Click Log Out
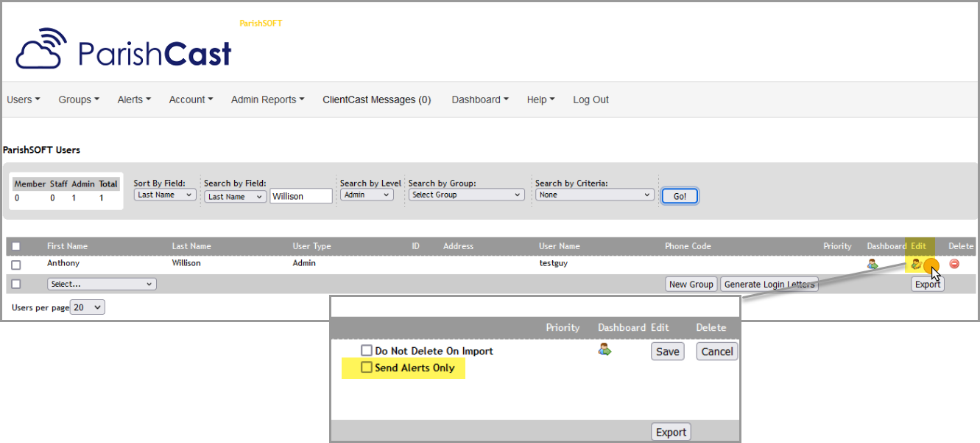 [x=591, y=100]
